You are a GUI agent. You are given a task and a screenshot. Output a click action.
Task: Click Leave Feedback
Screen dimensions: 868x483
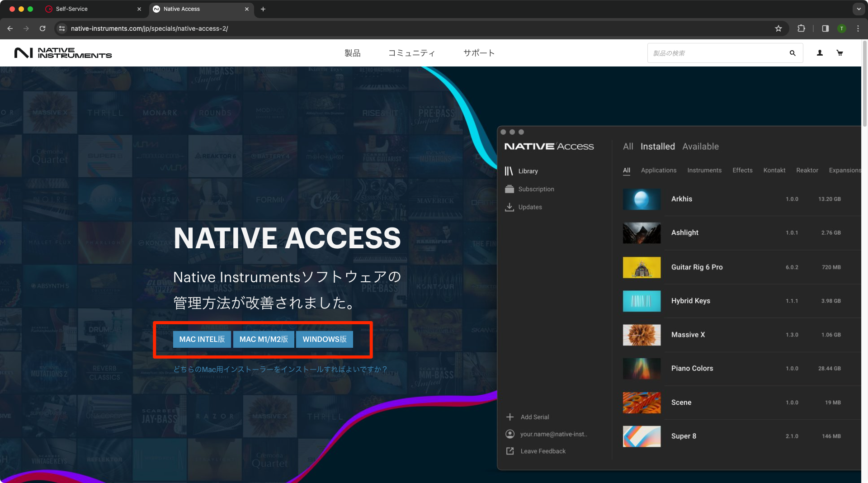[536, 451]
